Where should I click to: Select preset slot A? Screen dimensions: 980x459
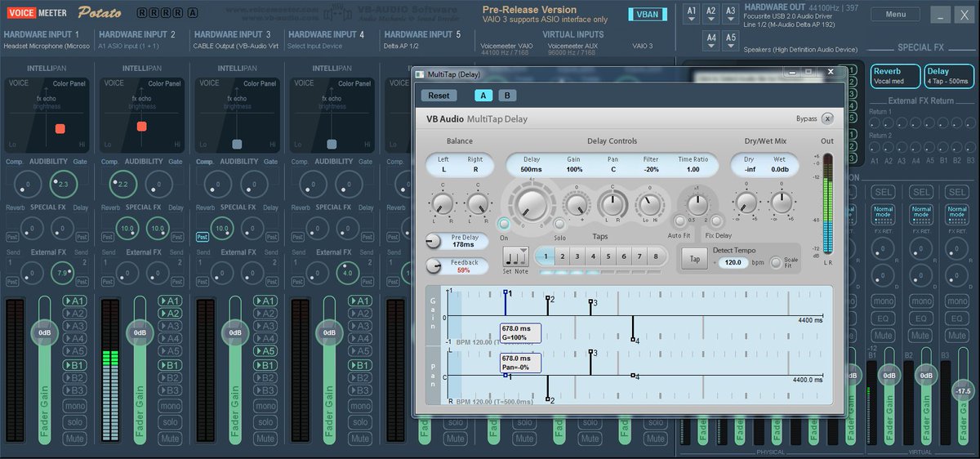pos(483,96)
